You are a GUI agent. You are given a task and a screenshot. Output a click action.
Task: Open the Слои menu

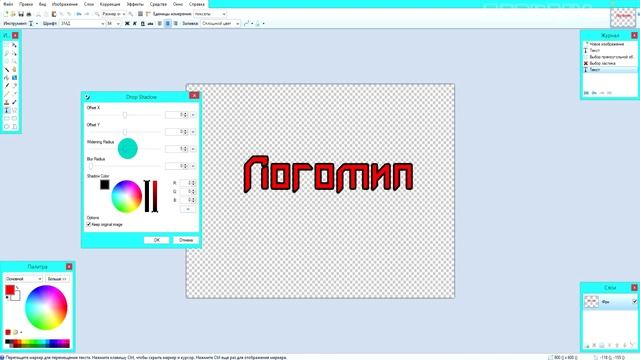pyautogui.click(x=89, y=4)
